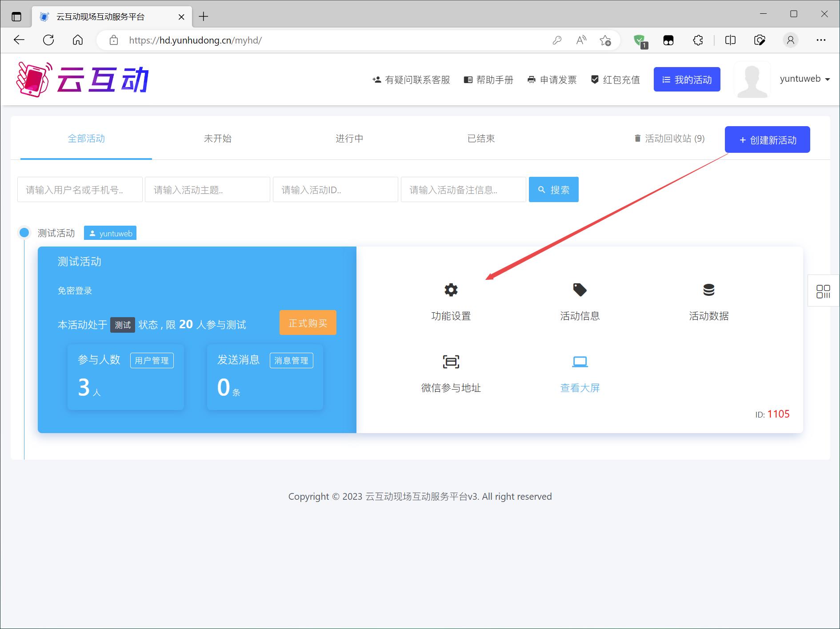
Task: Open the 微信参与地址 scan icon
Action: 451,362
